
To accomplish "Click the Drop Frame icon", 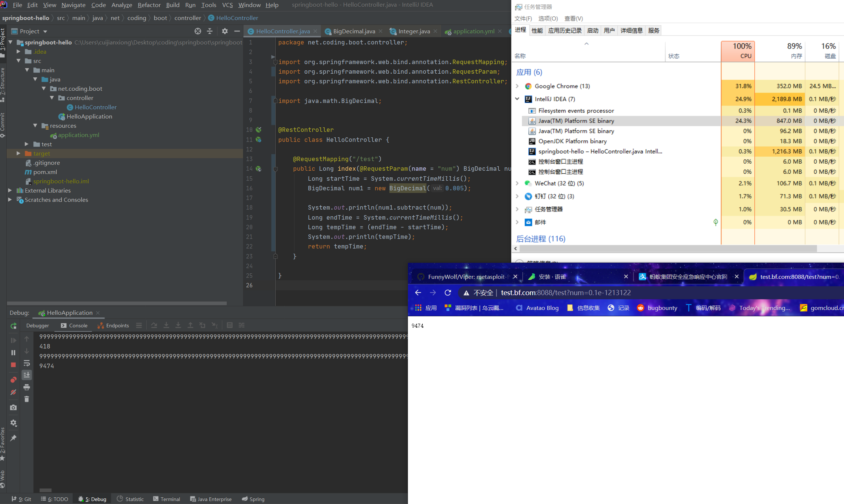I will click(202, 325).
